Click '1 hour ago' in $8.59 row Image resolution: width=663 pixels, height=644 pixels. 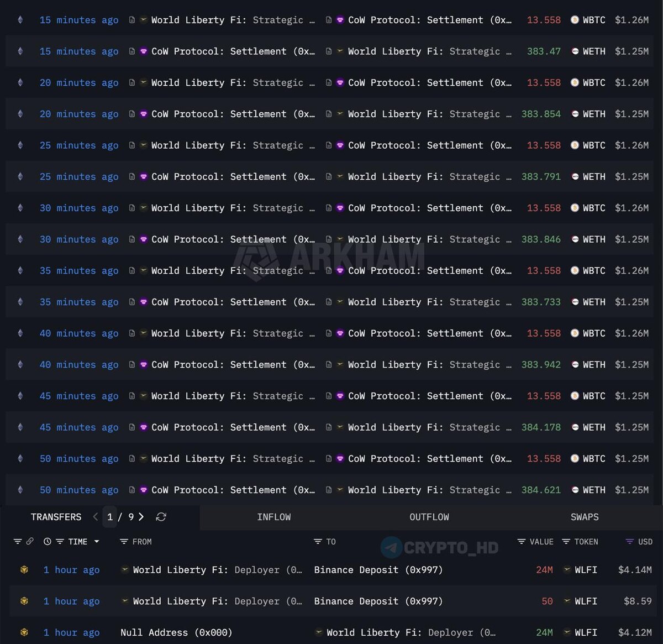point(72,601)
